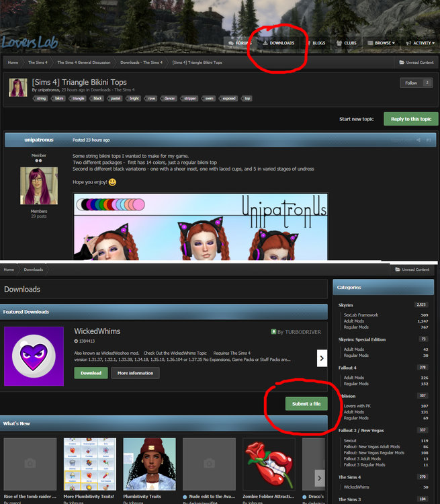Click Home in the topic page breadcrumb
440x504 pixels.
[13, 62]
